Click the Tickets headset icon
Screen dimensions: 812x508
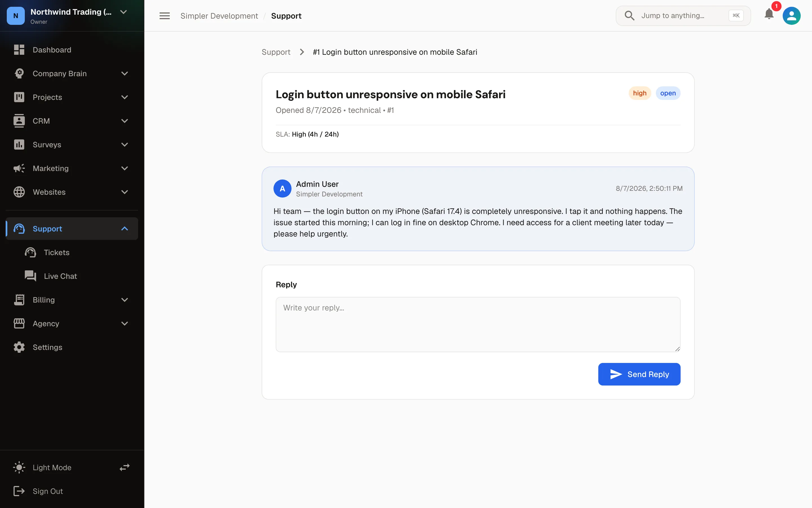coord(30,252)
